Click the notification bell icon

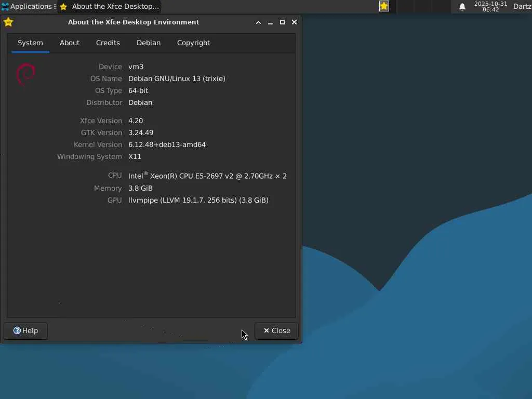point(462,7)
